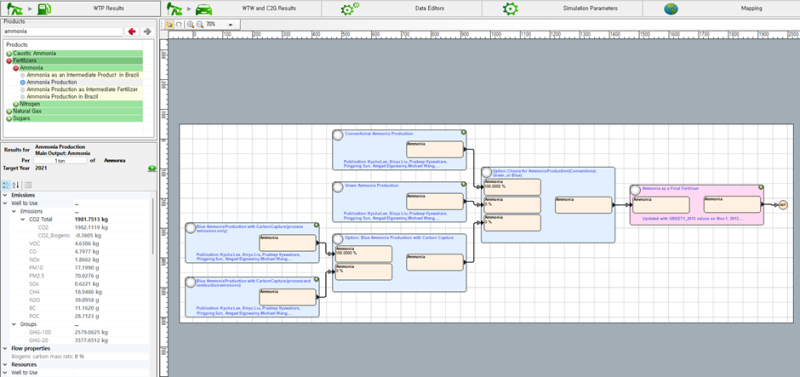Click the circle on Green Ammonia Production node
The image size is (800, 377).
click(337, 187)
